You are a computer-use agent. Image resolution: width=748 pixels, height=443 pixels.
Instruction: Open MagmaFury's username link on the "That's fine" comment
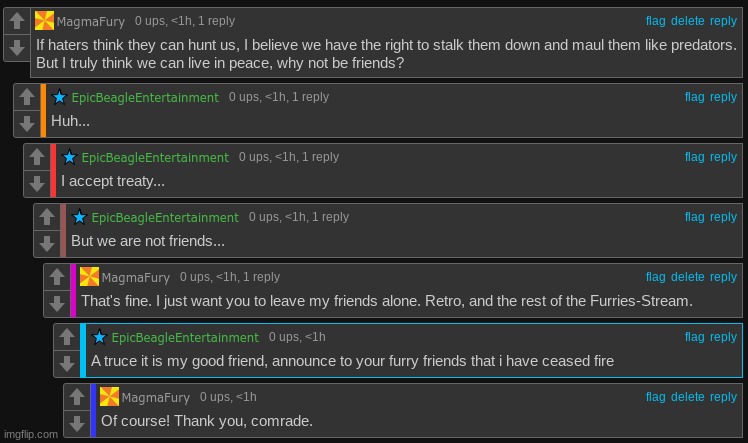[135, 278]
